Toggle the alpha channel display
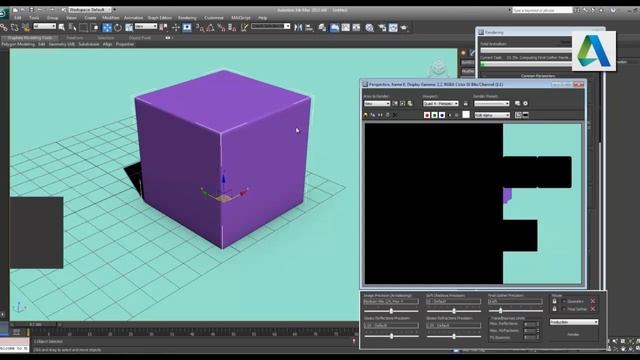Image resolution: width=640 pixels, height=360 pixels. click(449, 115)
